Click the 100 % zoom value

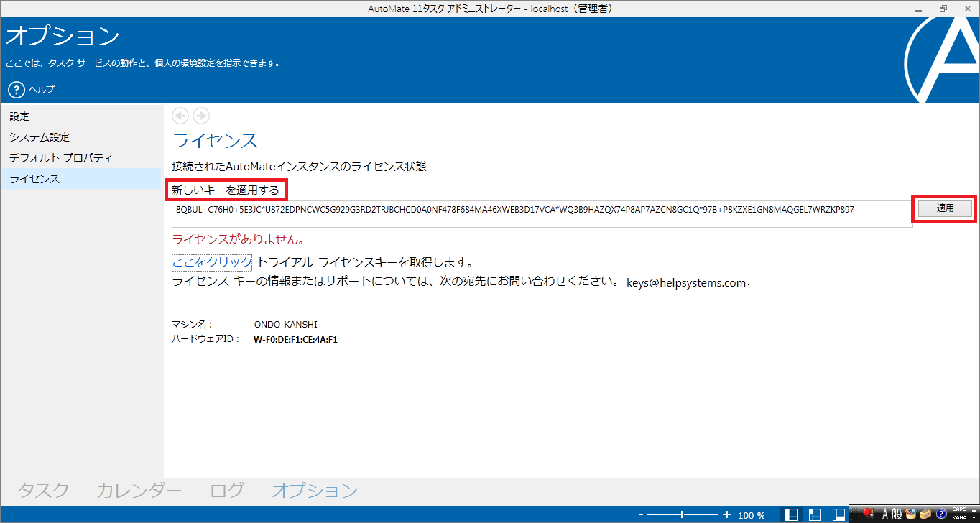[x=752, y=515]
